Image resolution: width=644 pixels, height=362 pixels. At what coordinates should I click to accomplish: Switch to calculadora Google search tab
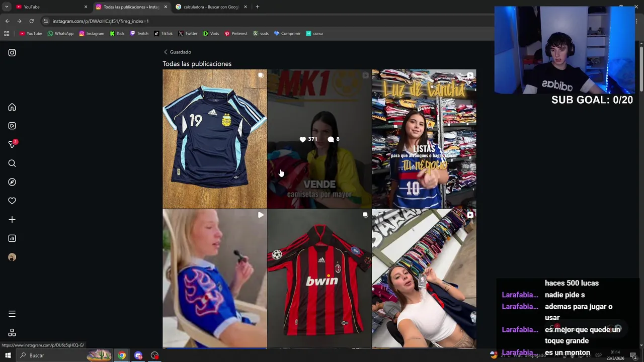click(211, 7)
